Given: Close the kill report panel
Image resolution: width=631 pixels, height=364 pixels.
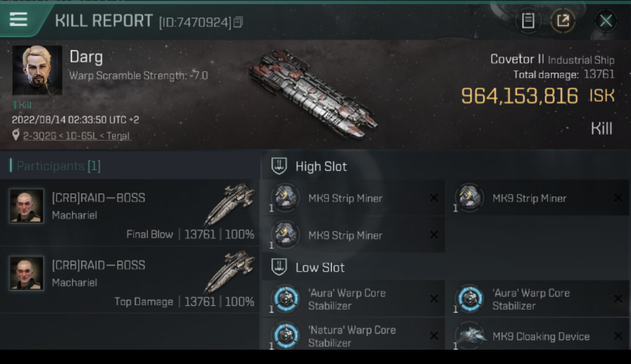Looking at the screenshot, I should pyautogui.click(x=605, y=20).
